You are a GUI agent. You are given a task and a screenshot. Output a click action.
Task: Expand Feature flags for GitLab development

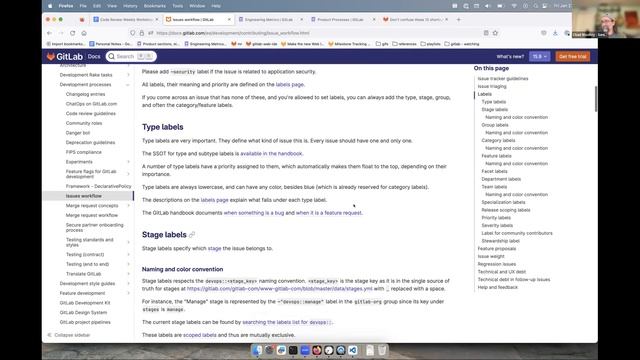pos(128,174)
